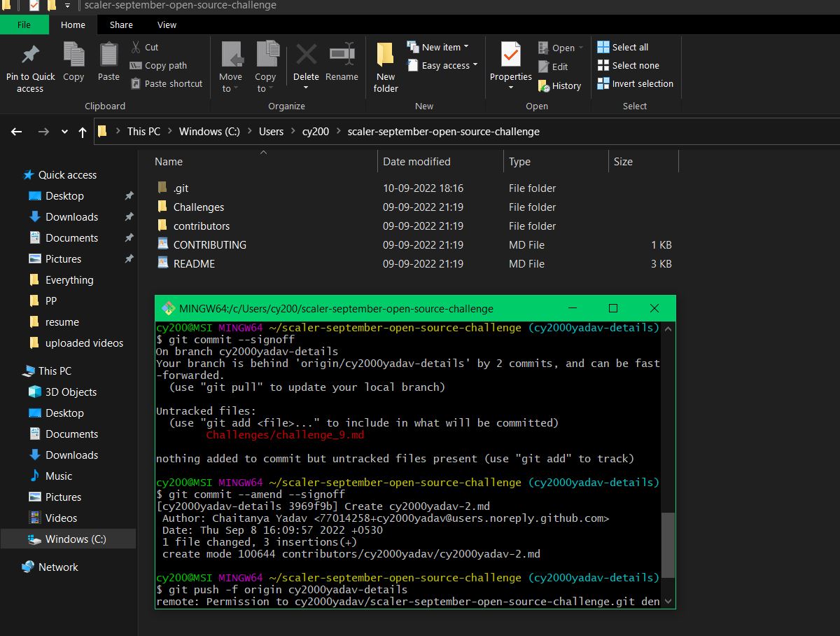Click cy200 in the address breadcrumb

tap(315, 132)
